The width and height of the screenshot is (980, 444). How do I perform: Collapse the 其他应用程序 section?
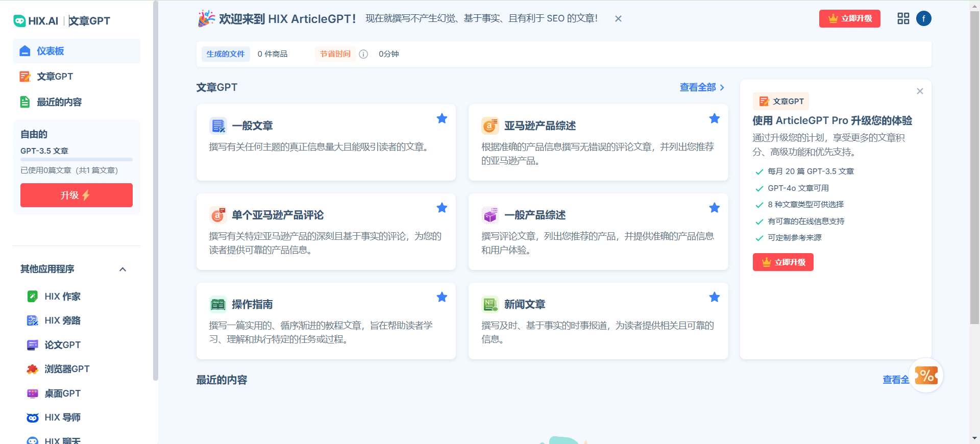[122, 269]
